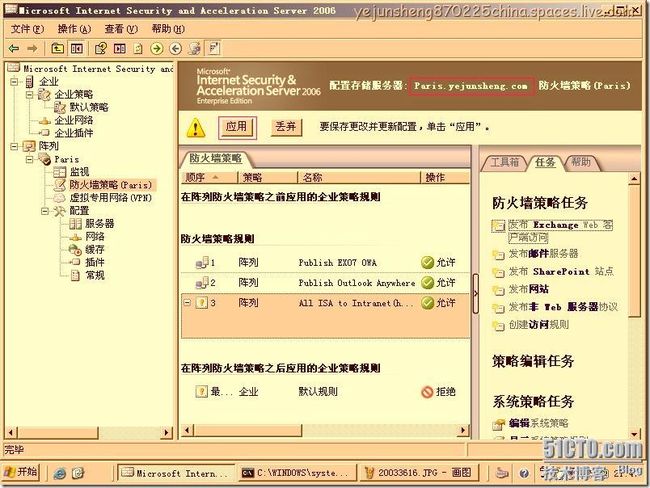Image resolution: width=650 pixels, height=488 pixels.
Task: Select 缓存 under 配置
Action: [x=95, y=250]
